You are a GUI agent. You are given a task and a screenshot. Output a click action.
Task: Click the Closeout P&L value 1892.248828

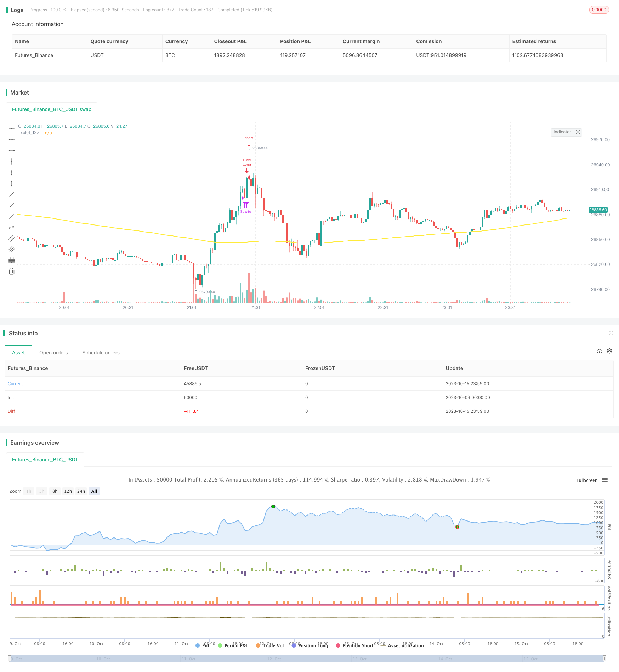click(x=229, y=55)
